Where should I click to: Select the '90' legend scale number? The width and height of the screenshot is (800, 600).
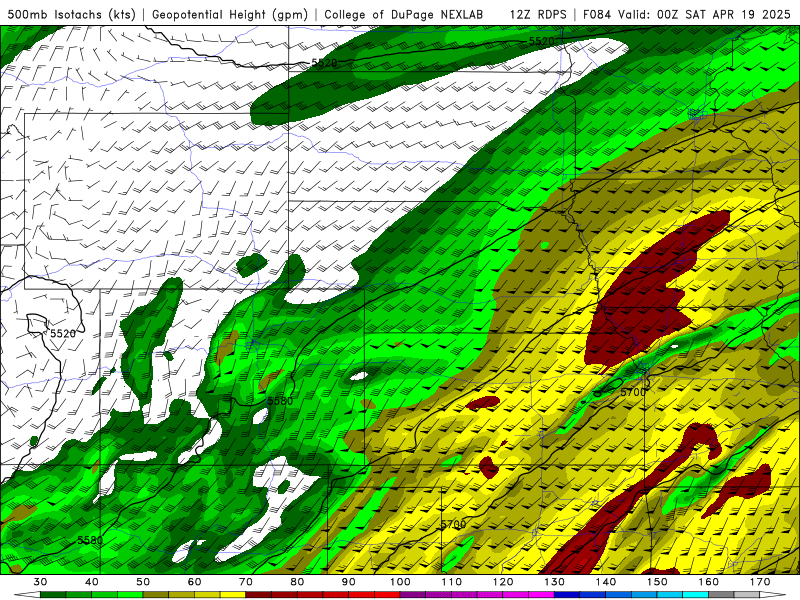pyautogui.click(x=348, y=582)
